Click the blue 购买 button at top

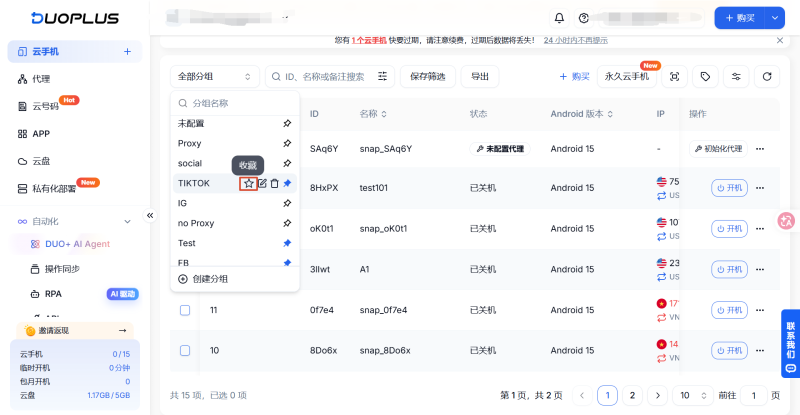coord(740,18)
